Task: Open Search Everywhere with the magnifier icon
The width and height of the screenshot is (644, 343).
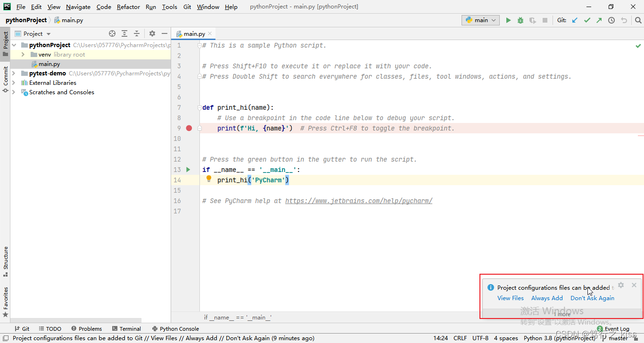Action: click(638, 20)
